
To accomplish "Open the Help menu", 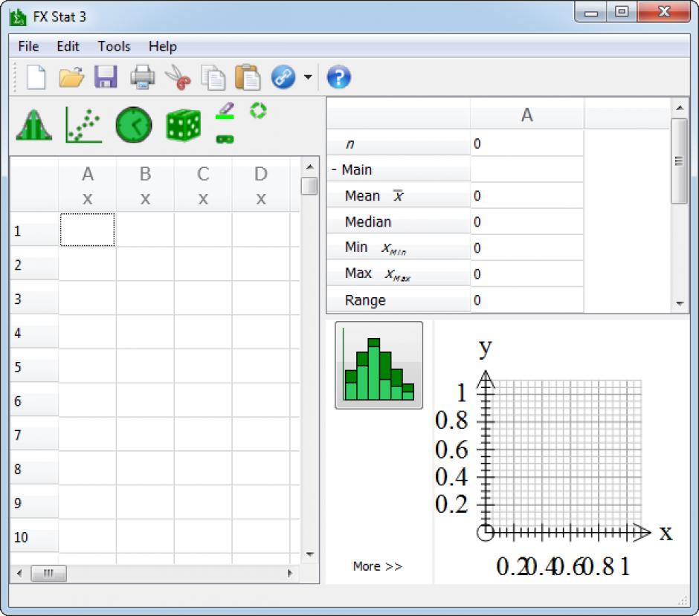I will click(x=163, y=46).
